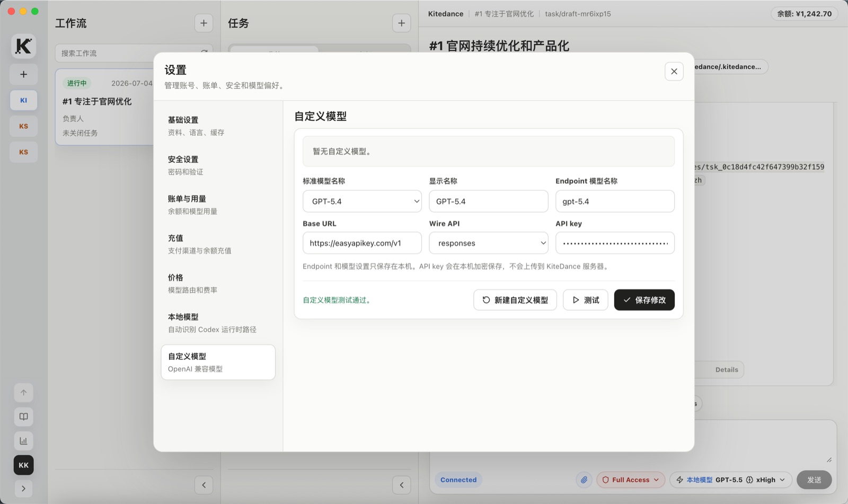Click the Details button
Viewport: 848px width, 504px height.
(726, 370)
